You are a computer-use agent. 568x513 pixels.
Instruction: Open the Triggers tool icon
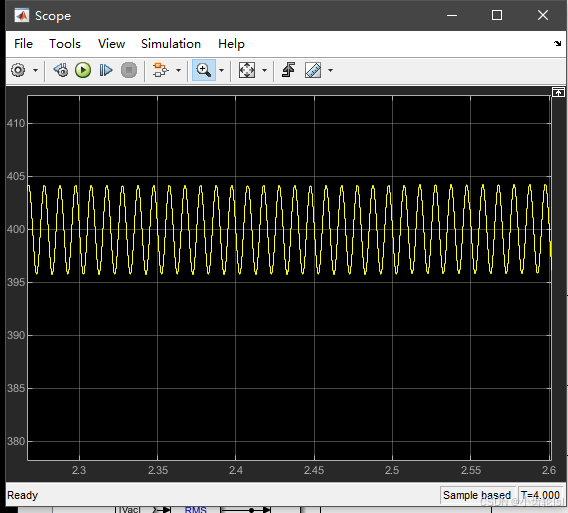(288, 70)
